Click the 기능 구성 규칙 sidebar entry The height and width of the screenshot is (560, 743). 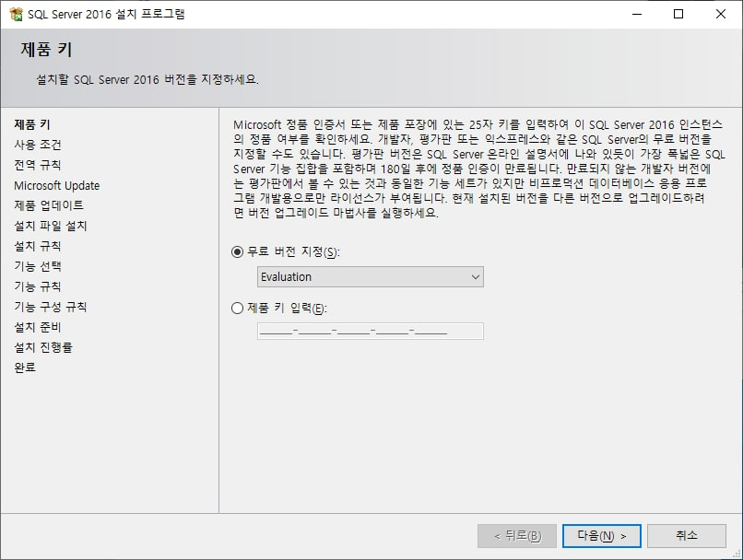point(51,307)
